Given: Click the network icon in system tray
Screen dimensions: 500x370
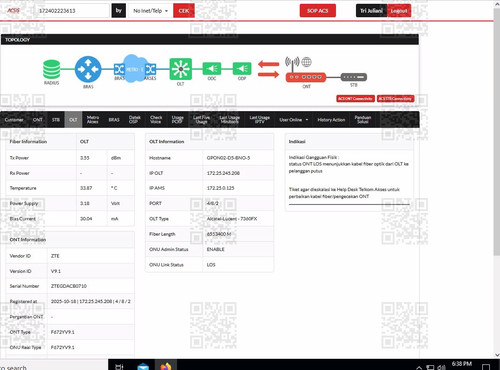Looking at the screenshot, I should pos(430,367).
